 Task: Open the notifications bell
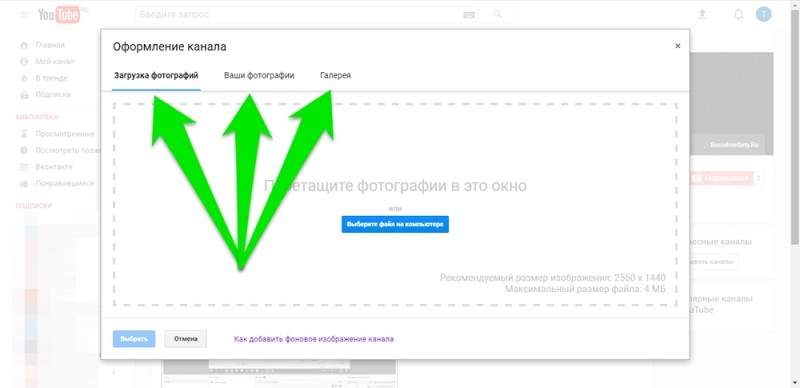pos(738,14)
